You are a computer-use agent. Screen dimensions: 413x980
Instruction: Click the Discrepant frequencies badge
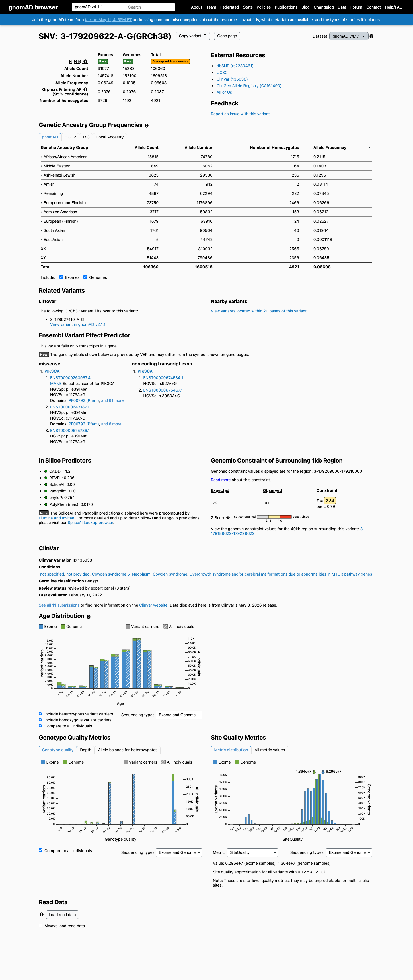point(170,62)
